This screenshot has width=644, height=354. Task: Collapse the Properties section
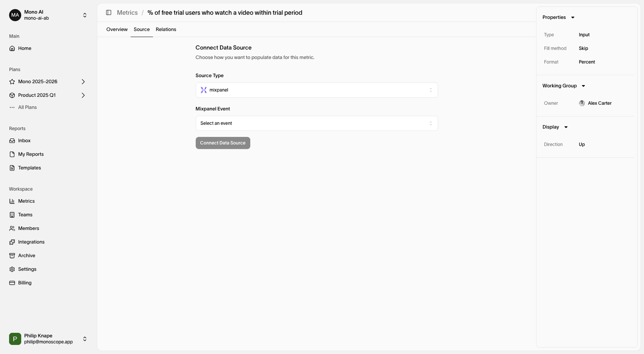tap(573, 17)
